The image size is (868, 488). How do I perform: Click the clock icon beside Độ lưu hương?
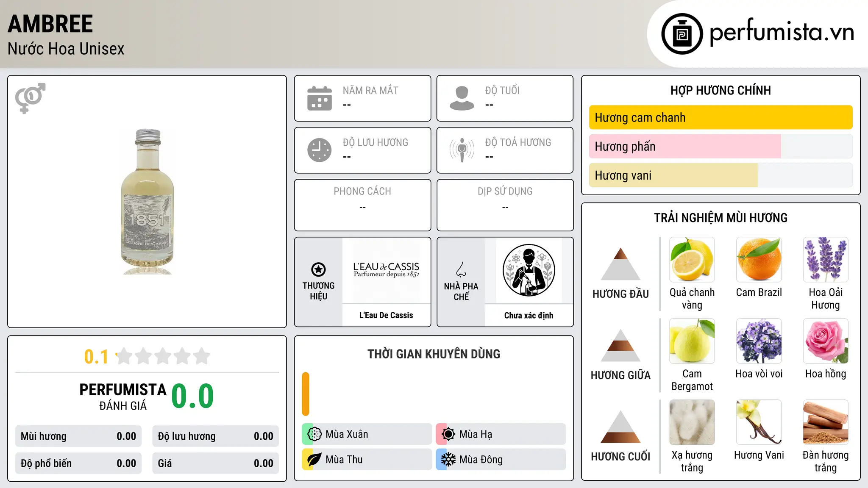coord(320,150)
